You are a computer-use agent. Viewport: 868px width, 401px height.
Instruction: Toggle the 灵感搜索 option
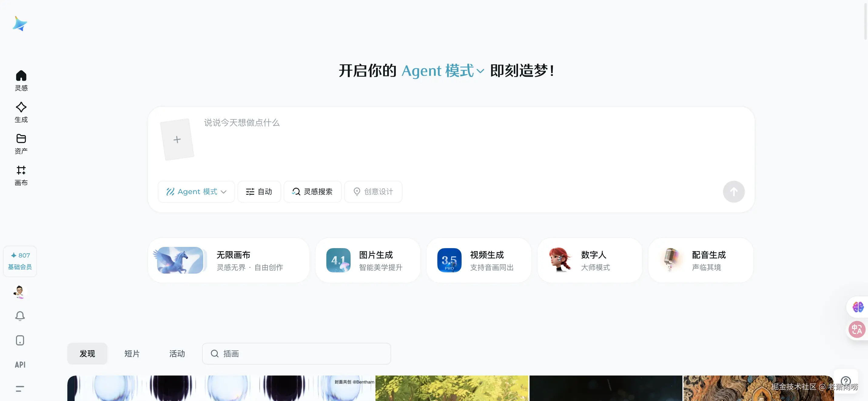click(x=312, y=192)
